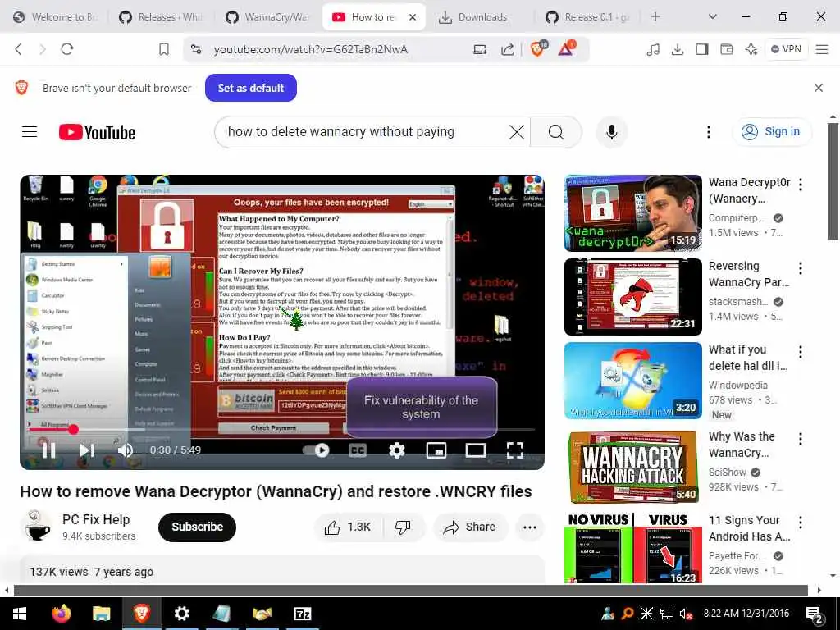Screen dimensions: 840x630
Task: Skip to next video
Action: point(86,450)
